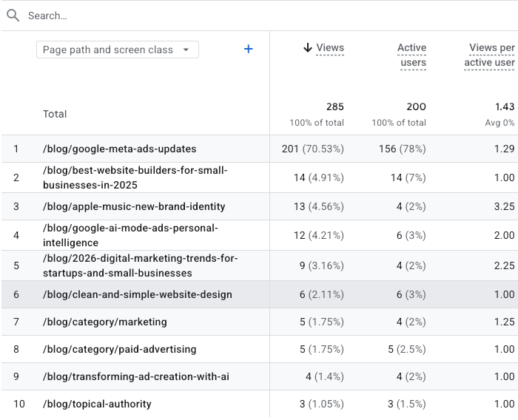Click the 1.29 views per user cell
This screenshot has height=420, width=518.
click(505, 149)
